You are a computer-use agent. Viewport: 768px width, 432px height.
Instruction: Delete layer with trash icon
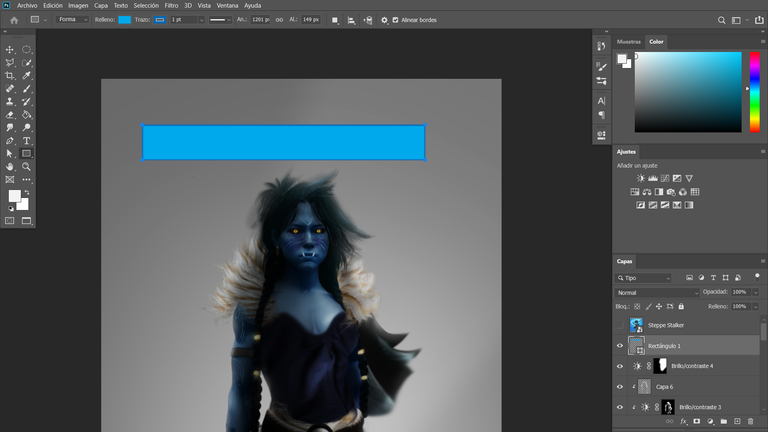750,421
